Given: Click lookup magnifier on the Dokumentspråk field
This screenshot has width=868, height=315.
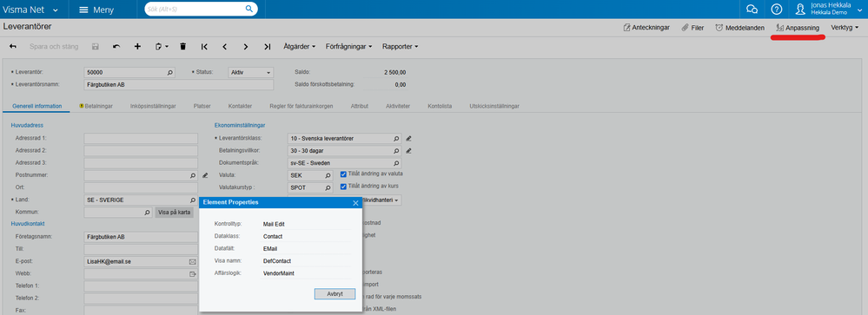Looking at the screenshot, I should click(396, 164).
